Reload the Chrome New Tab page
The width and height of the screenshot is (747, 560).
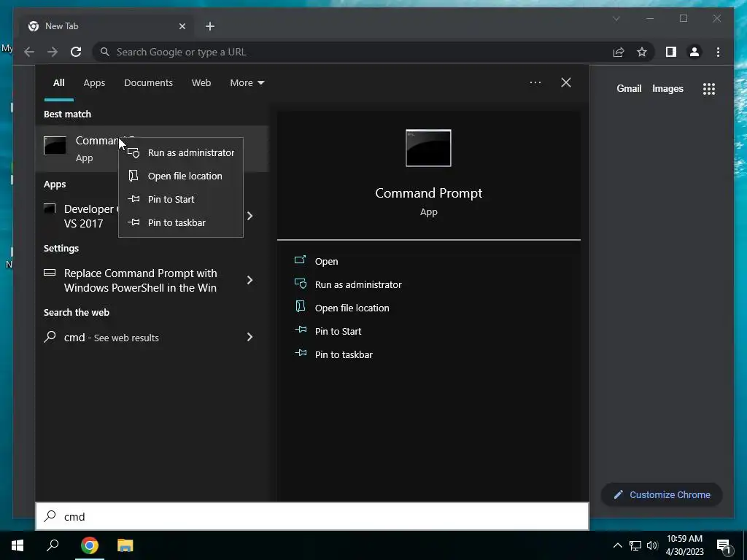[x=76, y=52]
